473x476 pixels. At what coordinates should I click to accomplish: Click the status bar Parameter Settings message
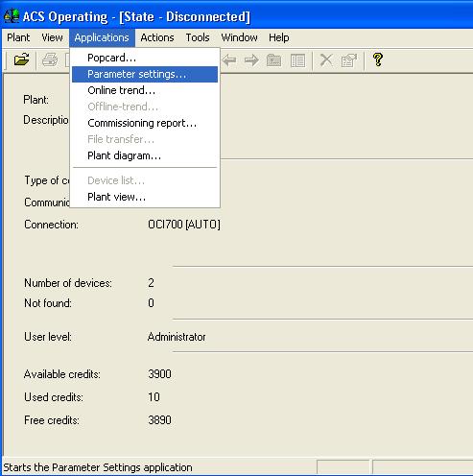tap(98, 467)
